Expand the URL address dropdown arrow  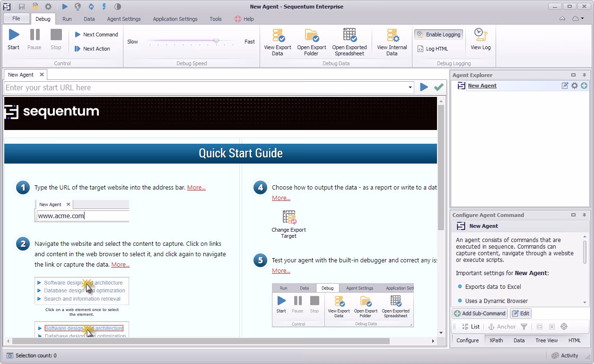[x=410, y=87]
